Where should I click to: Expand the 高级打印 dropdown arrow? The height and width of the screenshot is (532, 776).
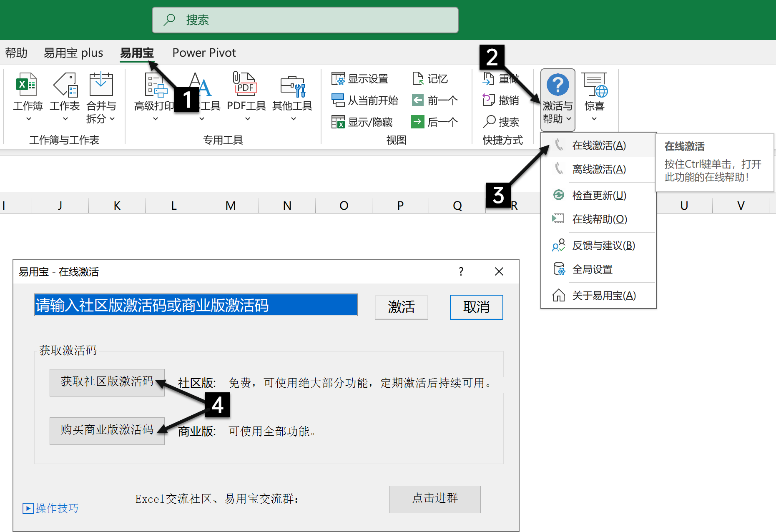click(x=155, y=119)
